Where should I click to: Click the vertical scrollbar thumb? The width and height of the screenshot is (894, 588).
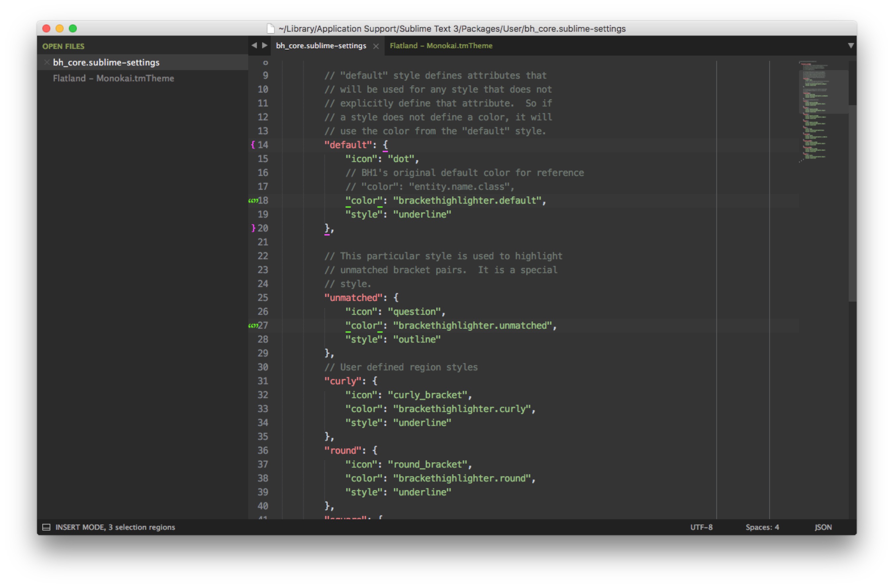(x=852, y=203)
